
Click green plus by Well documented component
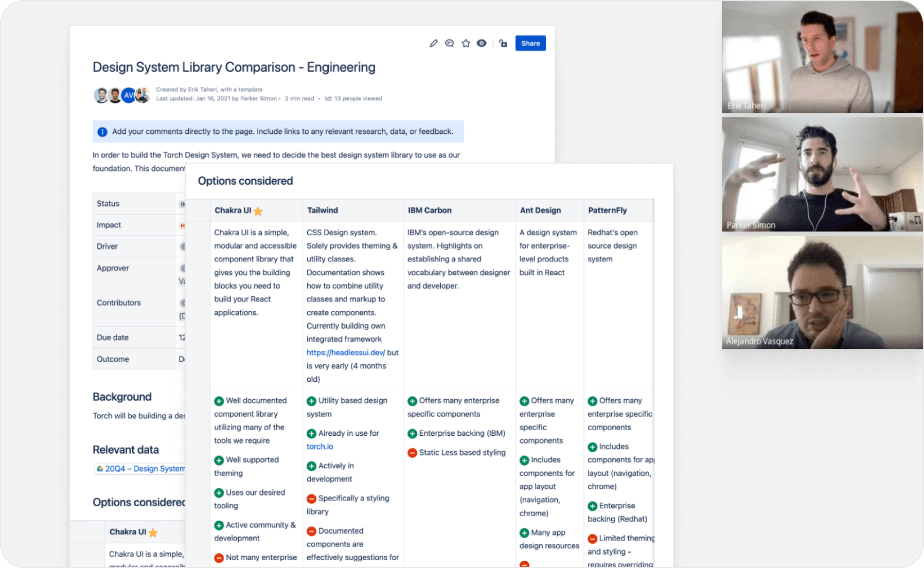(x=219, y=401)
